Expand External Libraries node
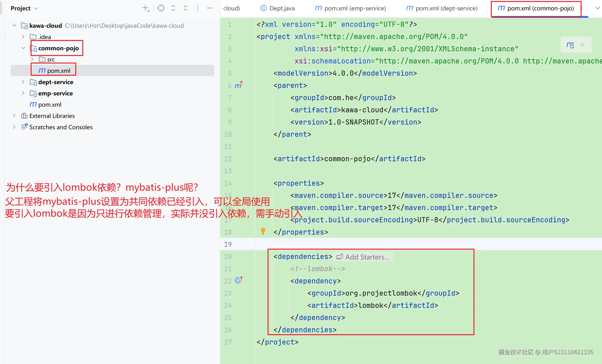The image size is (602, 364). 14,116
